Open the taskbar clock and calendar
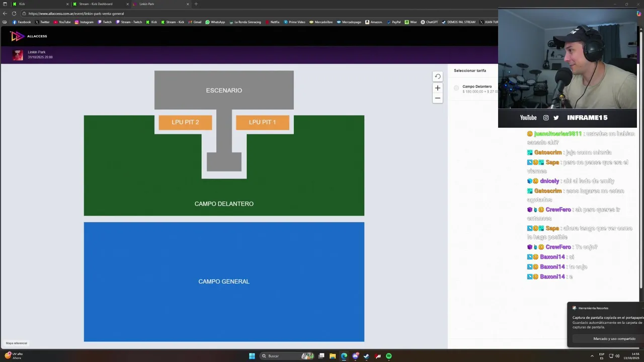The height and width of the screenshot is (362, 644). [632, 356]
